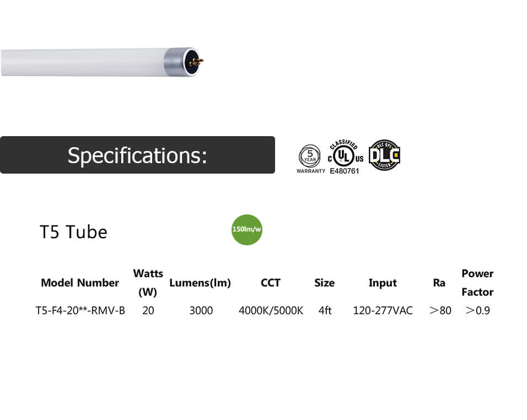Click the Model Number column header
The height and width of the screenshot is (420, 527).
tap(80, 283)
